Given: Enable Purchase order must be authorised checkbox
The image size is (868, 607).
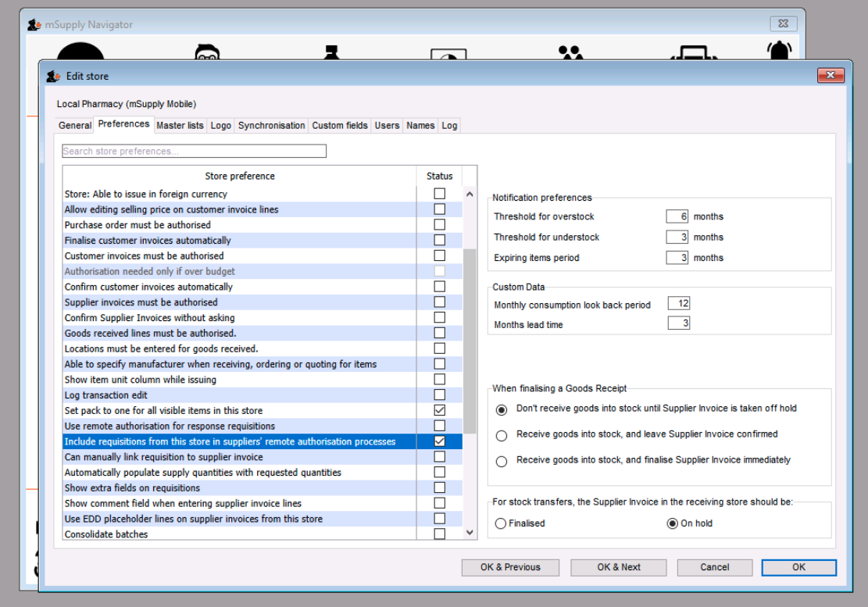Looking at the screenshot, I should pyautogui.click(x=440, y=225).
